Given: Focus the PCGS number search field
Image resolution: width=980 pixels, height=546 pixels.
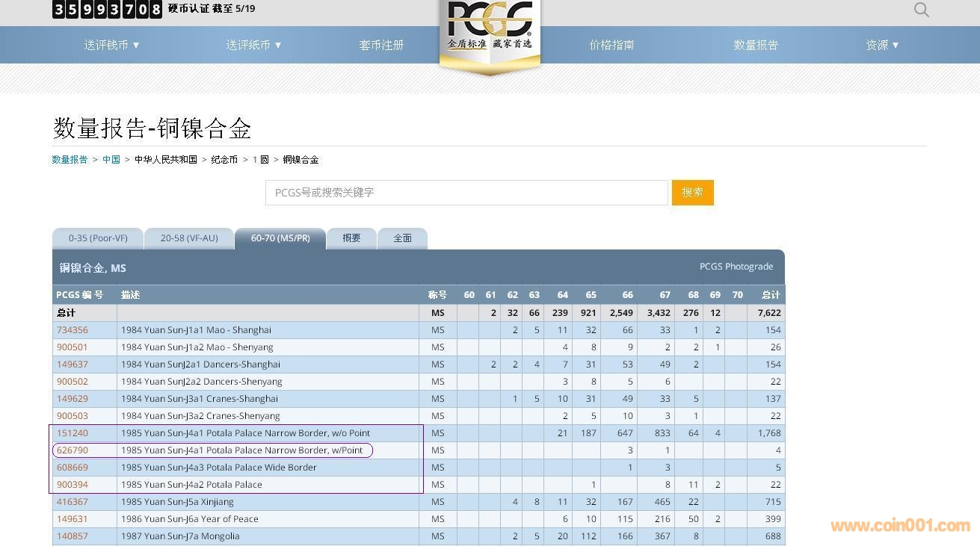Looking at the screenshot, I should 466,192.
